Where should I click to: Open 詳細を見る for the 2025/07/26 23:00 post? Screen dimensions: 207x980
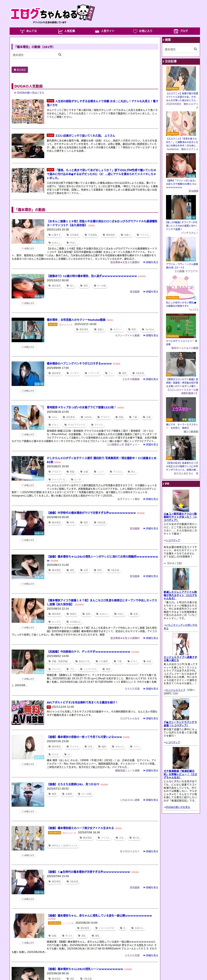pyautogui.click(x=151, y=771)
